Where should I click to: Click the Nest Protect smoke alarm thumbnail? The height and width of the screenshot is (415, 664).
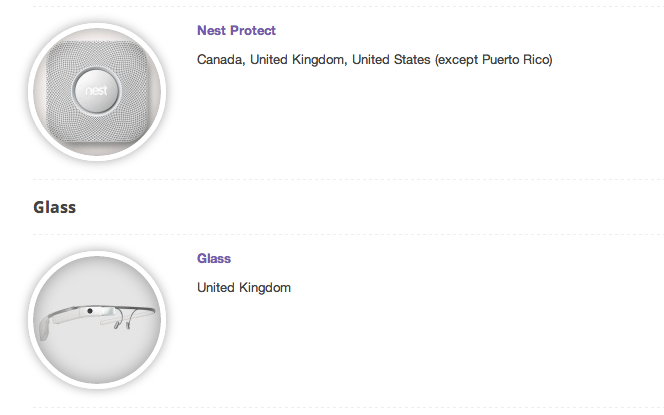pyautogui.click(x=97, y=93)
